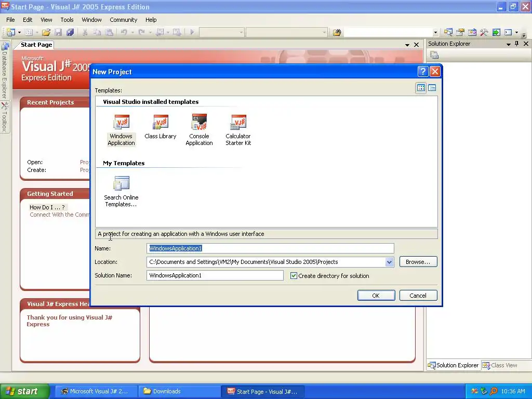
Task: Click the Cut toolbar icon
Action: [85, 32]
